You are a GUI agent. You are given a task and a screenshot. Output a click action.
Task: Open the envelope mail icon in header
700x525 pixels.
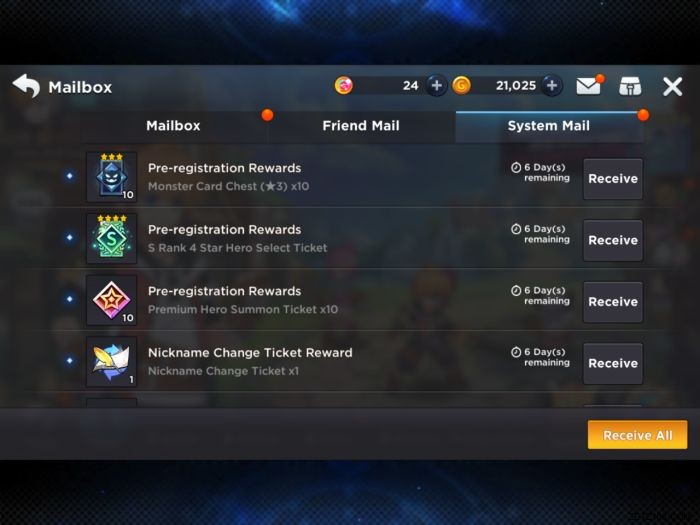coord(588,86)
